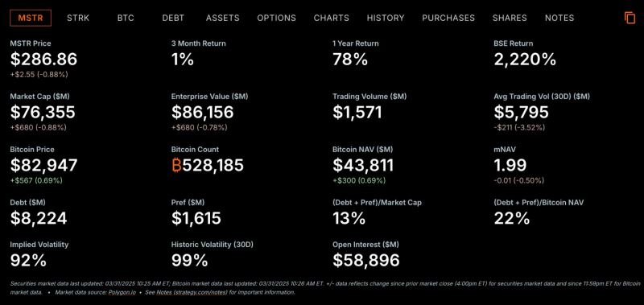Click the mNAV value 1.99
This screenshot has width=644, height=305.
510,166
